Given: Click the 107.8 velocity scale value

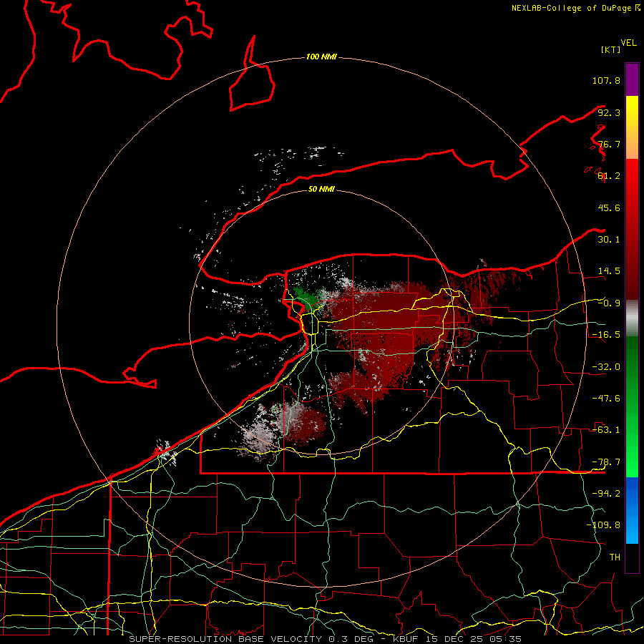Looking at the screenshot, I should pyautogui.click(x=606, y=80).
